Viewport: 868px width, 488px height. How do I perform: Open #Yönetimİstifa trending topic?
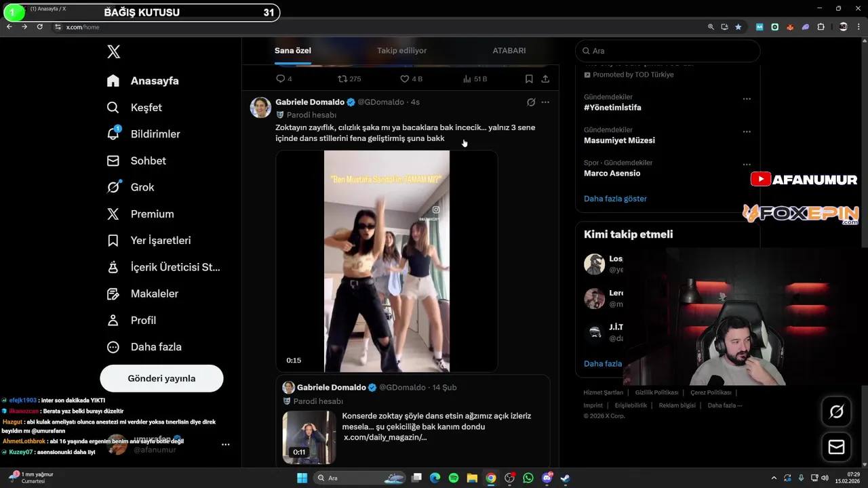[612, 108]
